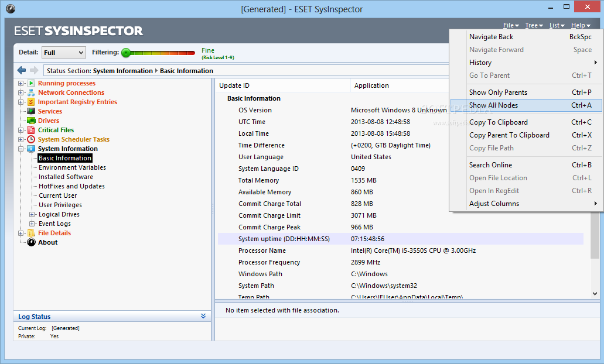Expand the Network Connections node
This screenshot has height=364, width=604.
(21, 92)
